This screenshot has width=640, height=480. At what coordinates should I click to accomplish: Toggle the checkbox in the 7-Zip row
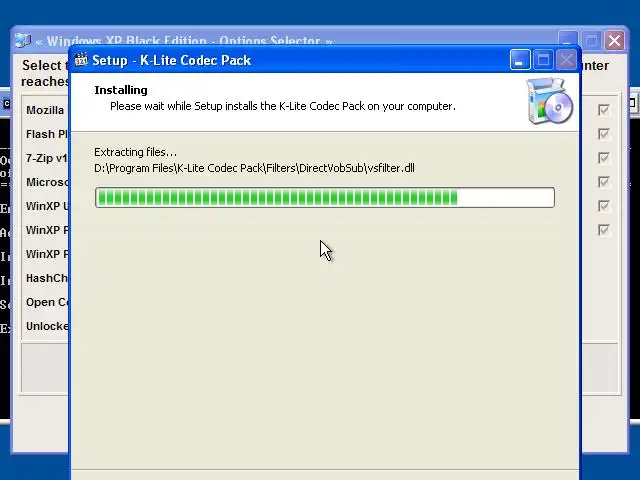click(604, 158)
